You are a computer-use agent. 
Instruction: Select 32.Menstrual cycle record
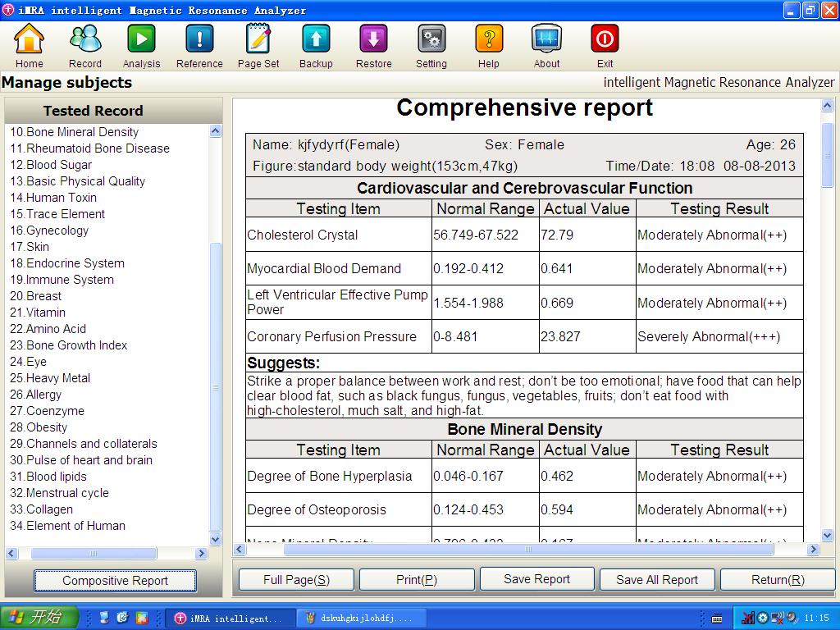coord(59,493)
